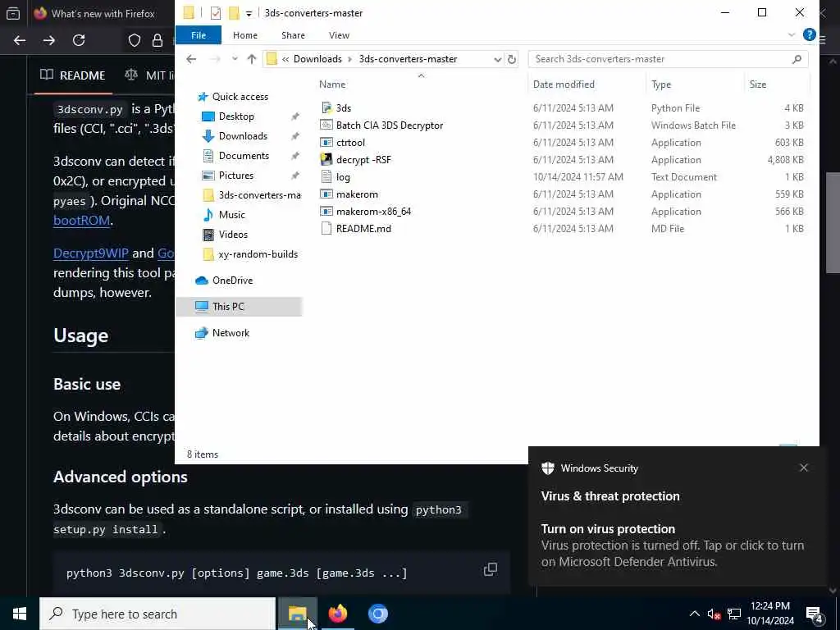Screen dimensions: 840x630
Task: Open Documents in navigation pane
Action: point(244,155)
